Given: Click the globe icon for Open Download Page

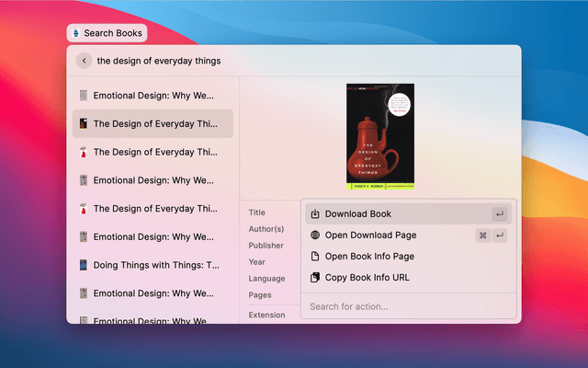Looking at the screenshot, I should pyautogui.click(x=315, y=236).
